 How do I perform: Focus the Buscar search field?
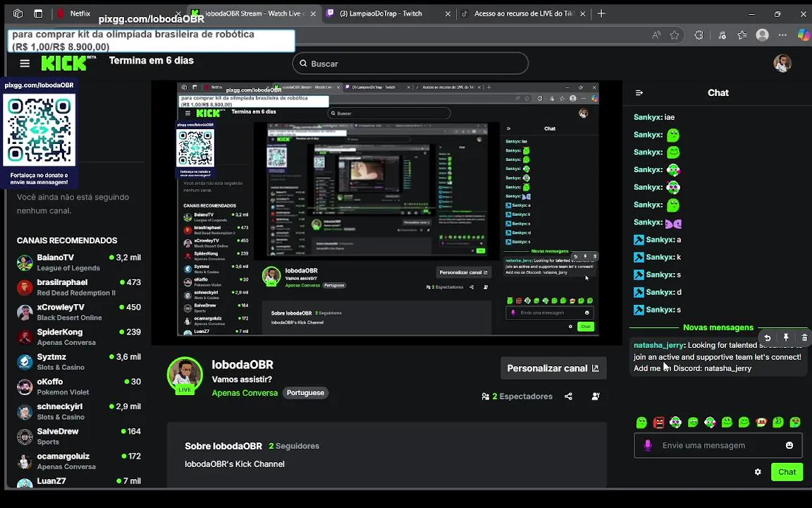tap(410, 64)
